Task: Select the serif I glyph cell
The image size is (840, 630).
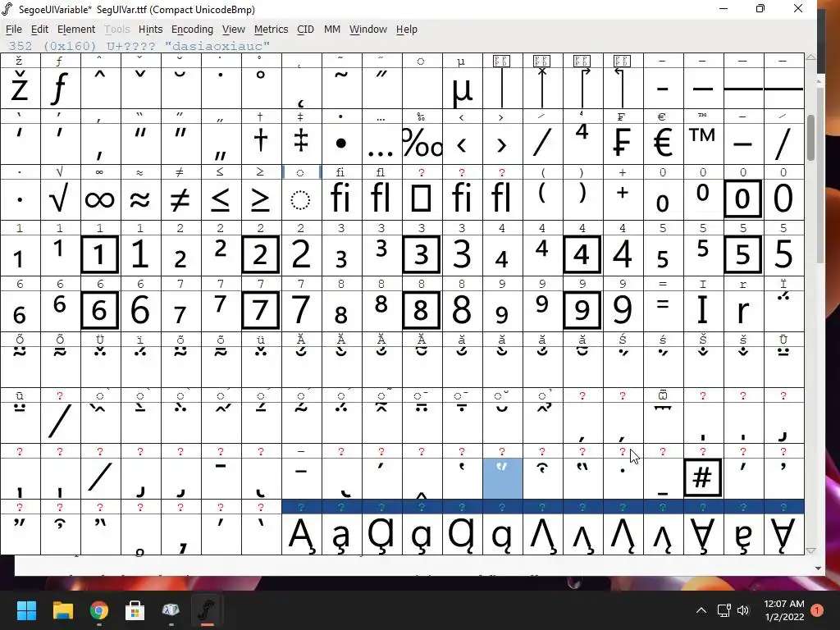Action: 703,311
